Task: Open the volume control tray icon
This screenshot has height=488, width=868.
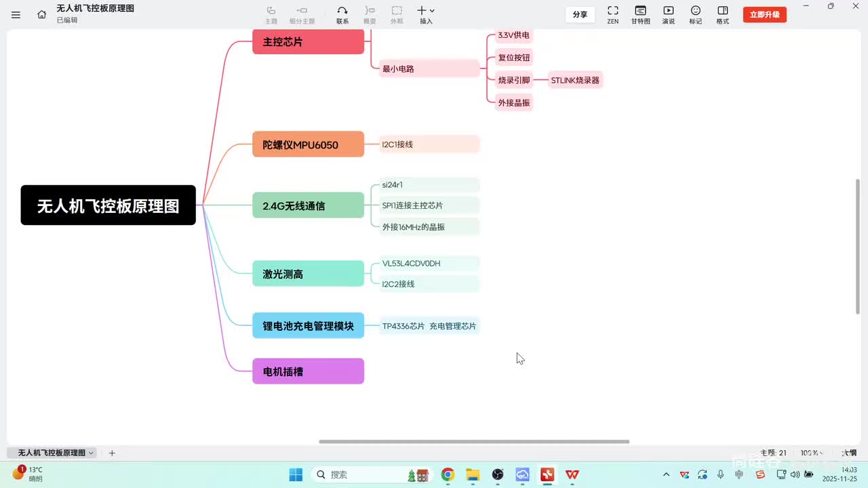Action: (795, 474)
